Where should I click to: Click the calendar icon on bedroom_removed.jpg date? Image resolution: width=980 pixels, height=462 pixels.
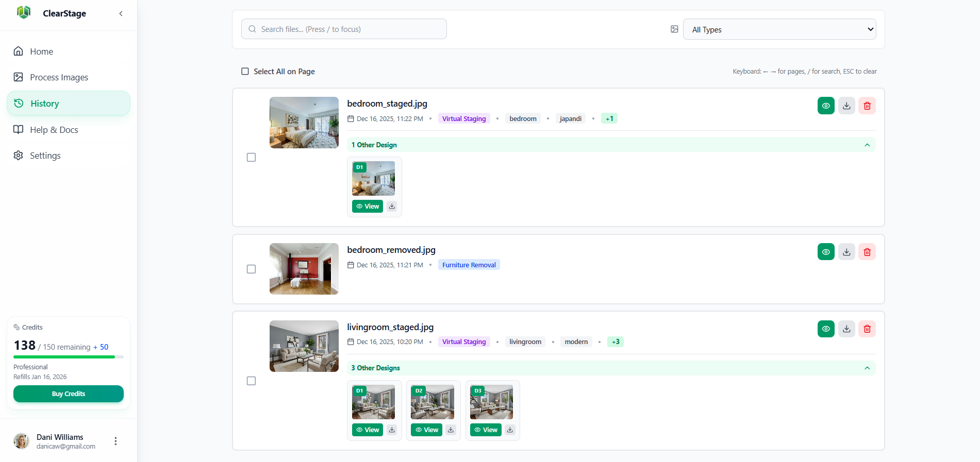click(x=351, y=265)
